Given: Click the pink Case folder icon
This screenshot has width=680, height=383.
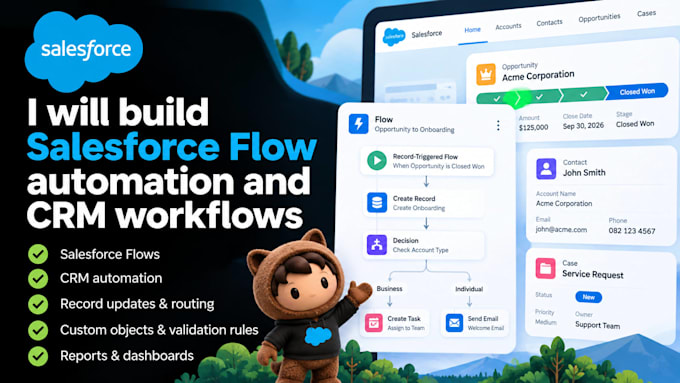Looking at the screenshot, I should 545,268.
